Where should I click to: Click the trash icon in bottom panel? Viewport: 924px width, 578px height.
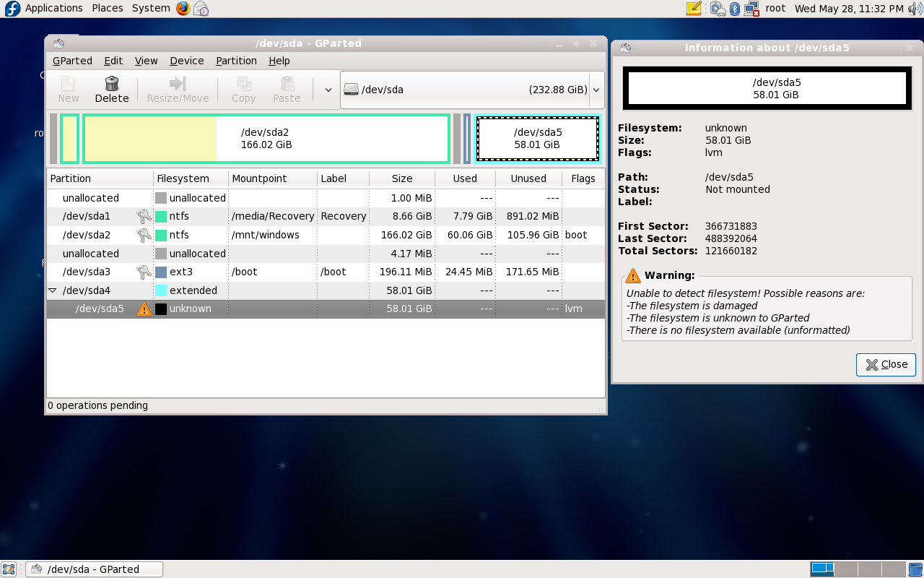point(915,569)
